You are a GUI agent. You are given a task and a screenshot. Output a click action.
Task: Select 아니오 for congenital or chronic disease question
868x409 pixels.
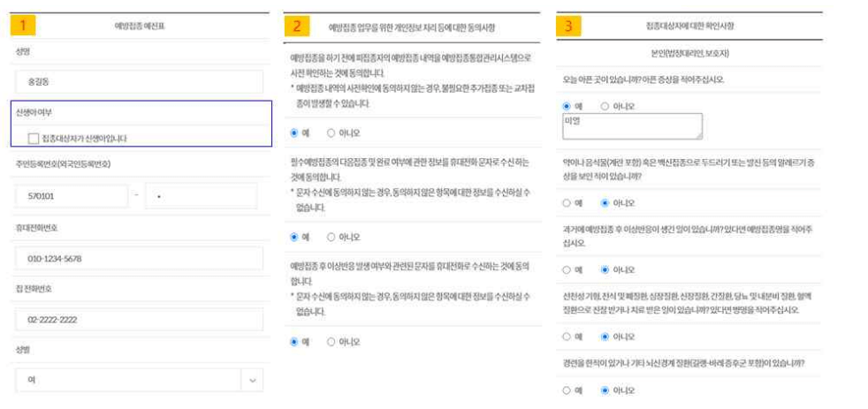[x=605, y=337]
